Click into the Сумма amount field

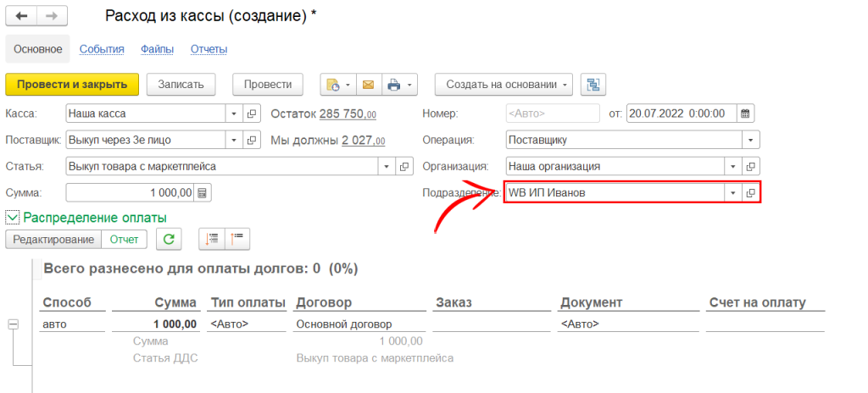click(x=130, y=193)
